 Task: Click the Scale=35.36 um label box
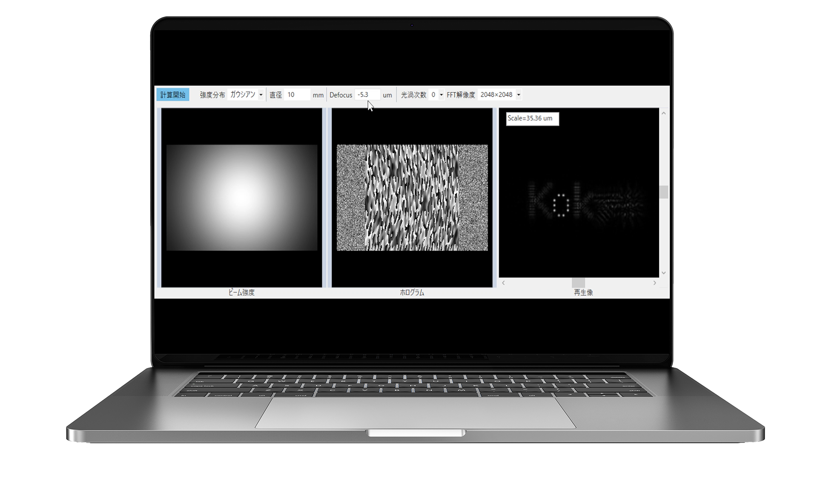[532, 118]
